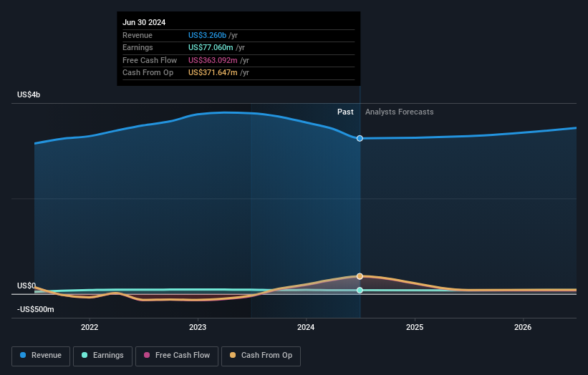Click the US$371.647m cash from op value

pos(213,73)
